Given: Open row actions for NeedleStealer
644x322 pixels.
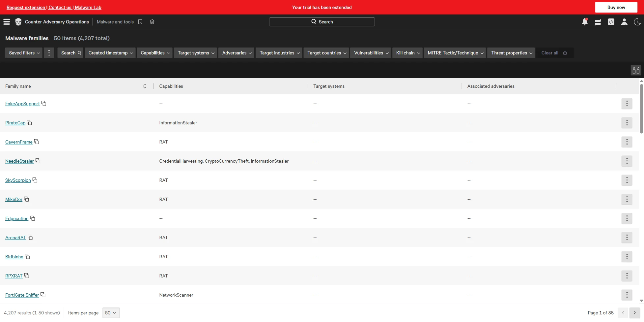Looking at the screenshot, I should coord(627,161).
